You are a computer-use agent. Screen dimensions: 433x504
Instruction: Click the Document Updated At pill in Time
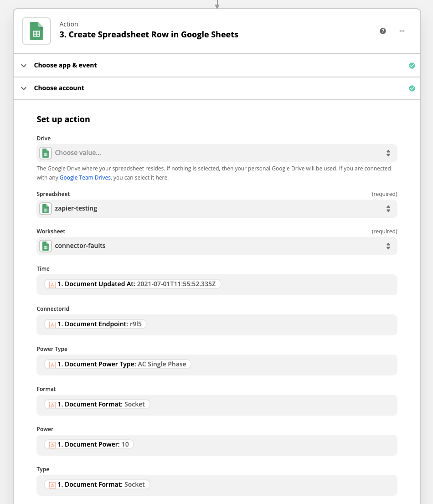tap(133, 284)
